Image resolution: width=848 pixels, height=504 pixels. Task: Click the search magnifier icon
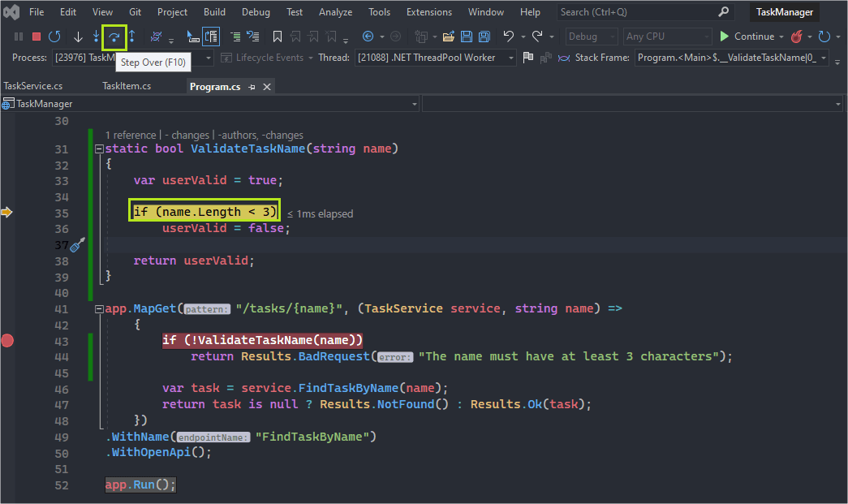tap(724, 12)
